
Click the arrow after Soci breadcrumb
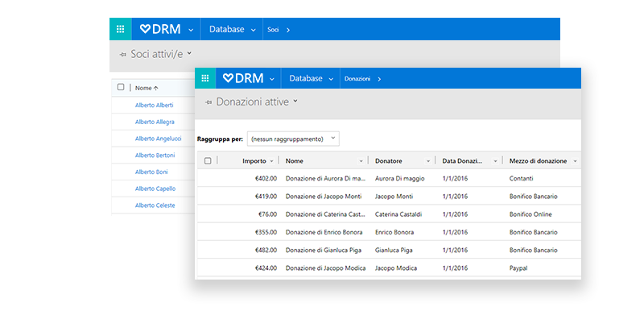pyautogui.click(x=288, y=30)
